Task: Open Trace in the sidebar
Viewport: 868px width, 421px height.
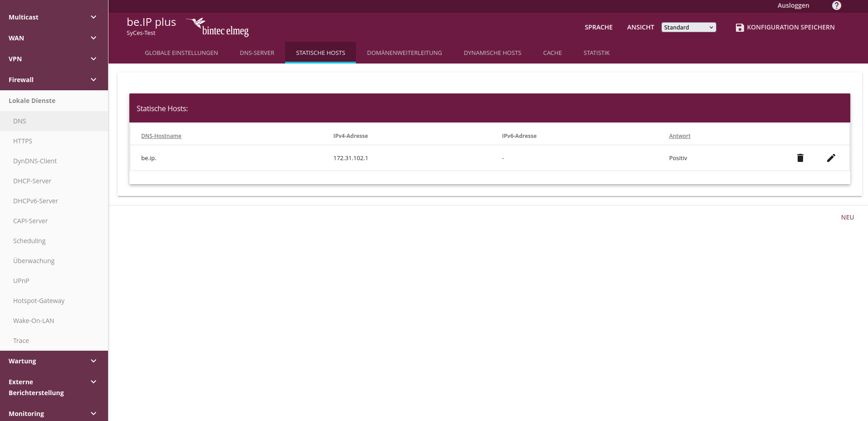Action: point(54,341)
